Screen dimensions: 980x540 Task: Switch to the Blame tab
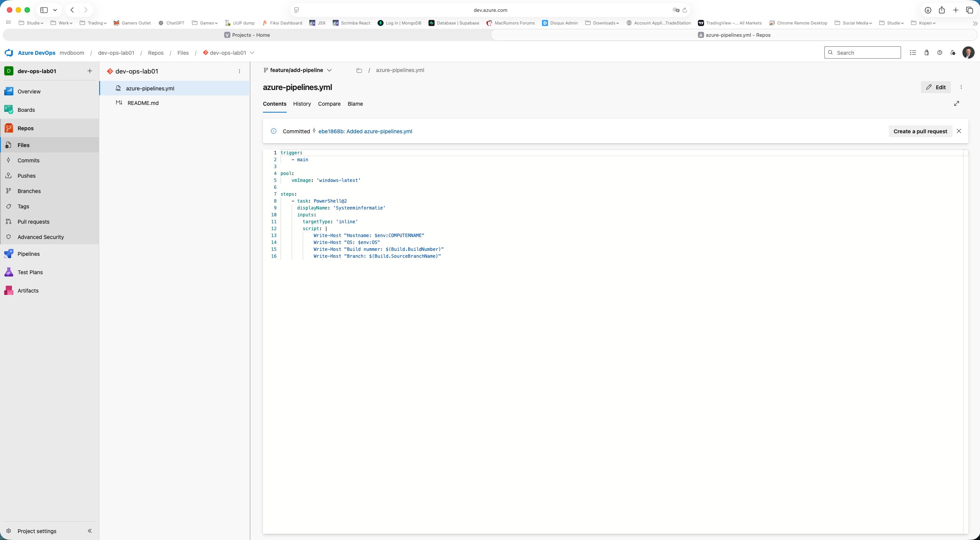point(355,104)
